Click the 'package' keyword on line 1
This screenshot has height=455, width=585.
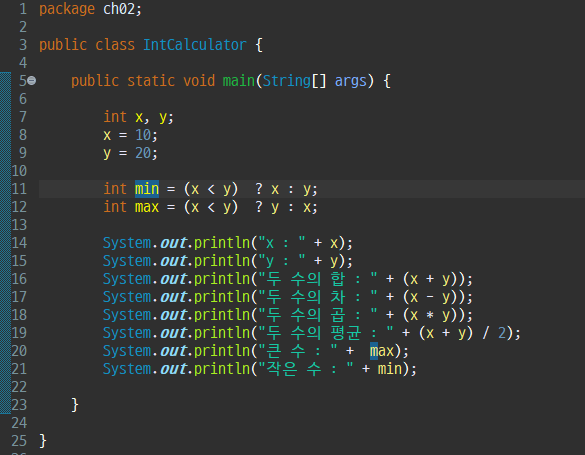coord(67,9)
